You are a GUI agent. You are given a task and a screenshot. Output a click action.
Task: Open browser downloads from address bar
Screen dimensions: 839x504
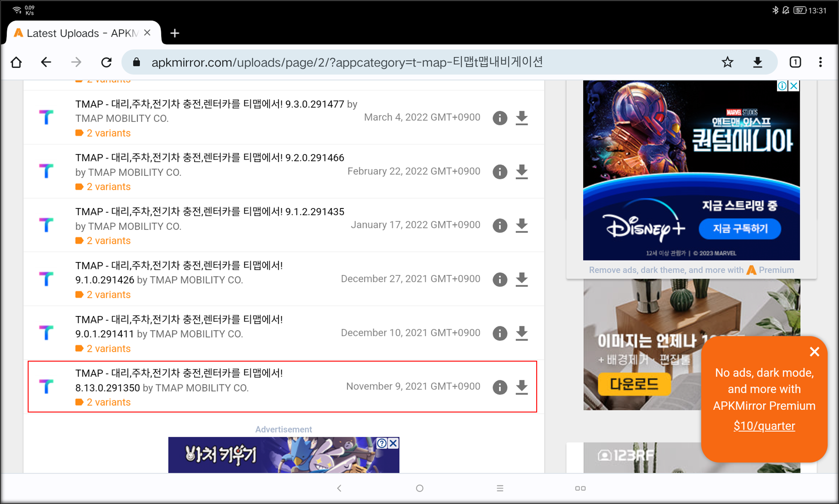click(x=758, y=62)
